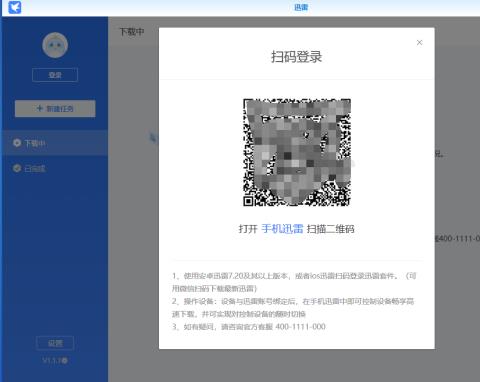The width and height of the screenshot is (480, 382).
Task: Click the first instruction about version 7.20
Action: point(294,282)
